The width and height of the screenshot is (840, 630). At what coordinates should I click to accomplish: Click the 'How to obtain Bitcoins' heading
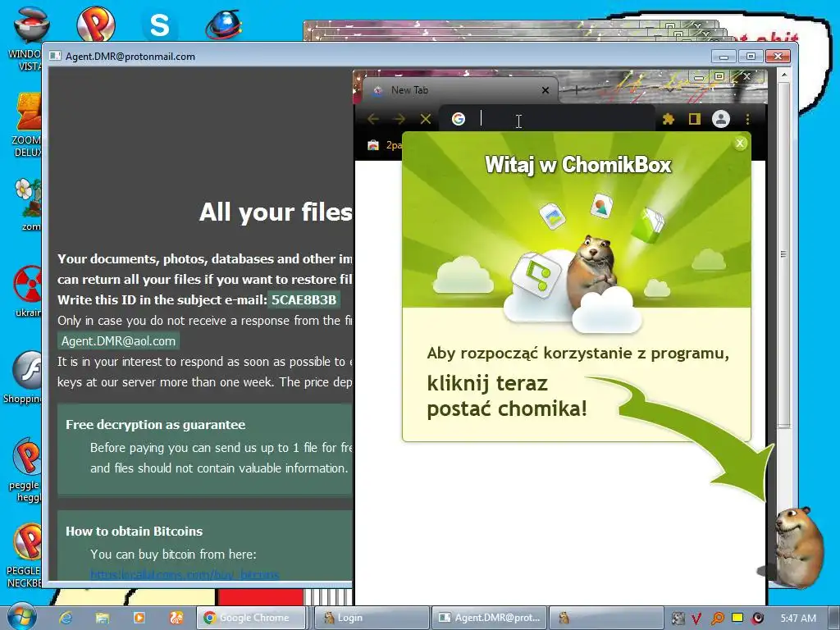pyautogui.click(x=134, y=532)
